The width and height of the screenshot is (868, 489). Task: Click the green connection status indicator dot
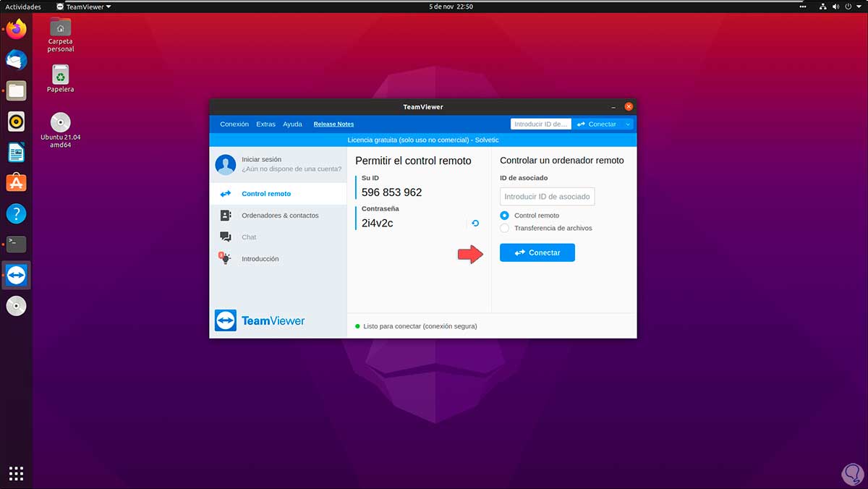(x=357, y=326)
